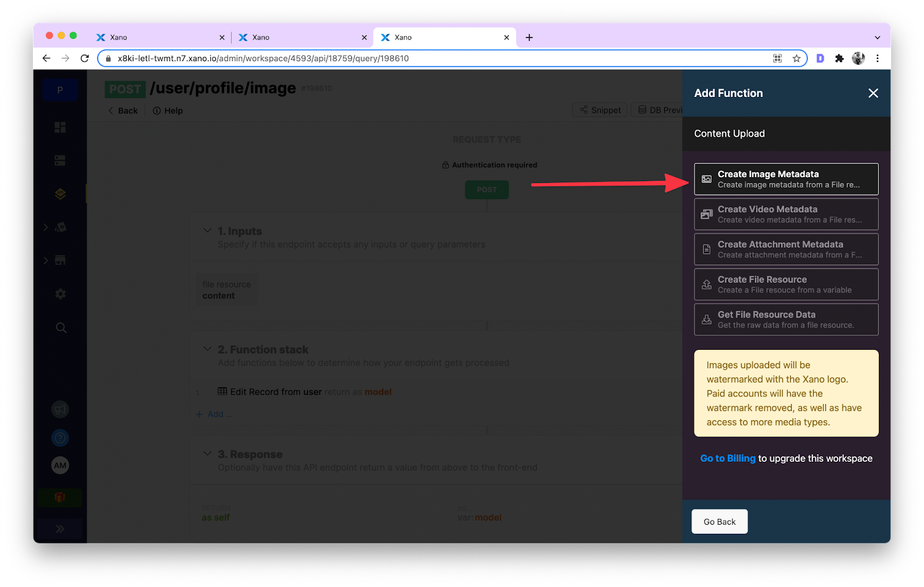Click the highlighted API stack icon
Image resolution: width=924 pixels, height=587 pixels.
(60, 193)
